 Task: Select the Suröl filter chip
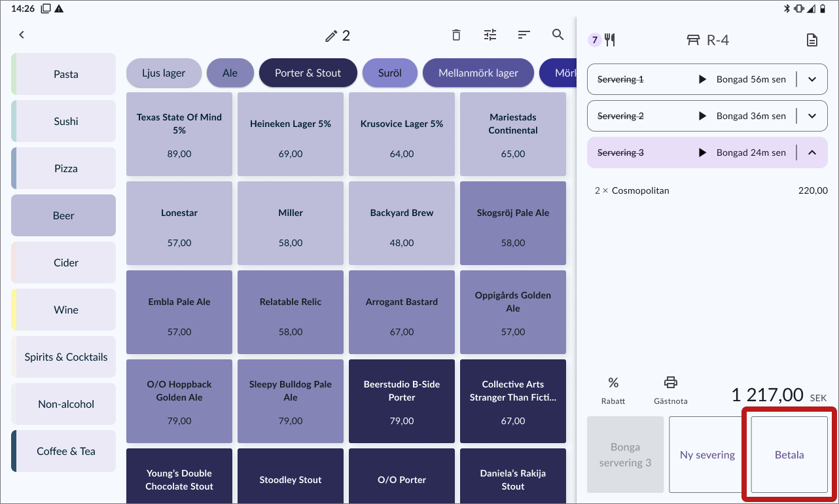390,73
